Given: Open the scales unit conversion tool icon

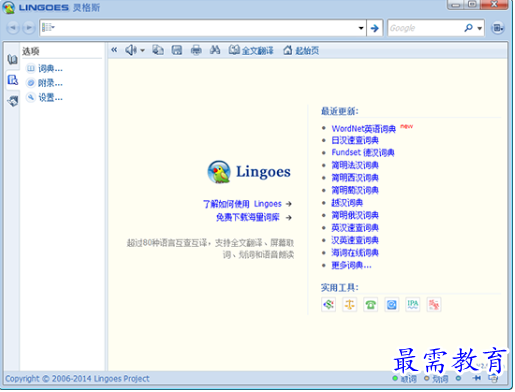Looking at the screenshot, I should pos(349,304).
